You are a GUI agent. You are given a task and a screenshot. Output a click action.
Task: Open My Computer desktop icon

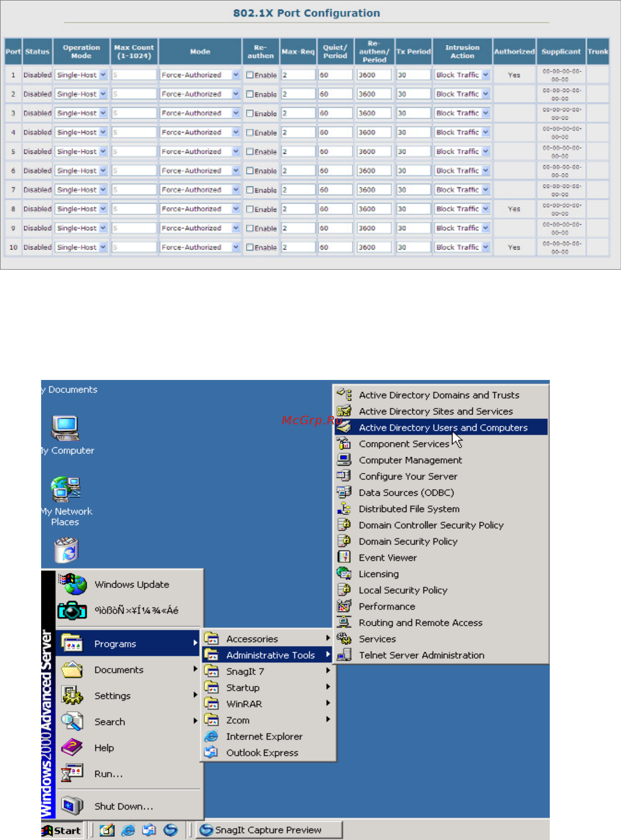pos(65,428)
